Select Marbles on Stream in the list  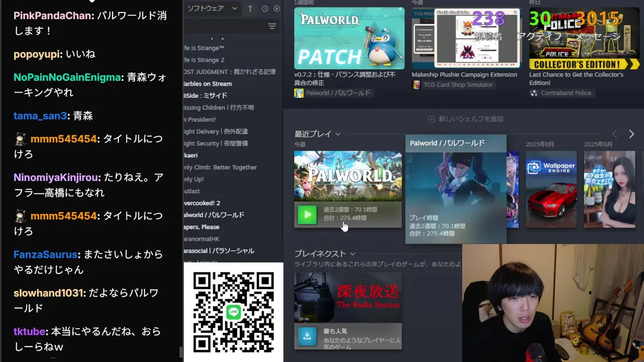tap(207, 84)
